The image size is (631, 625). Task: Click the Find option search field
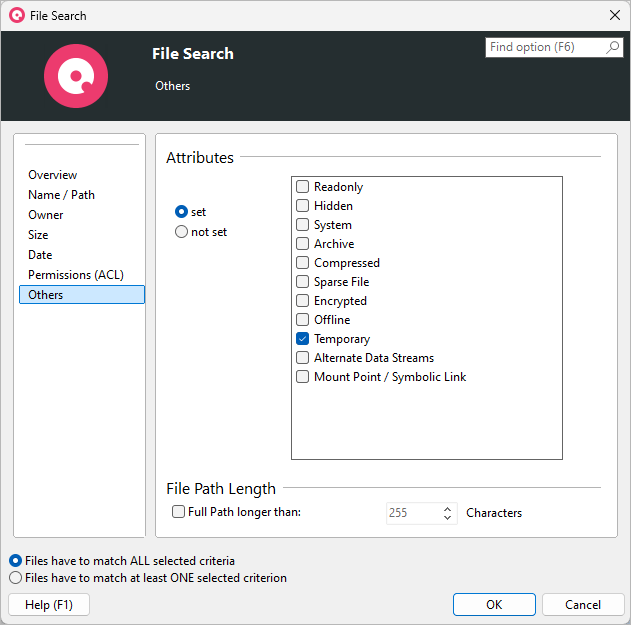545,48
